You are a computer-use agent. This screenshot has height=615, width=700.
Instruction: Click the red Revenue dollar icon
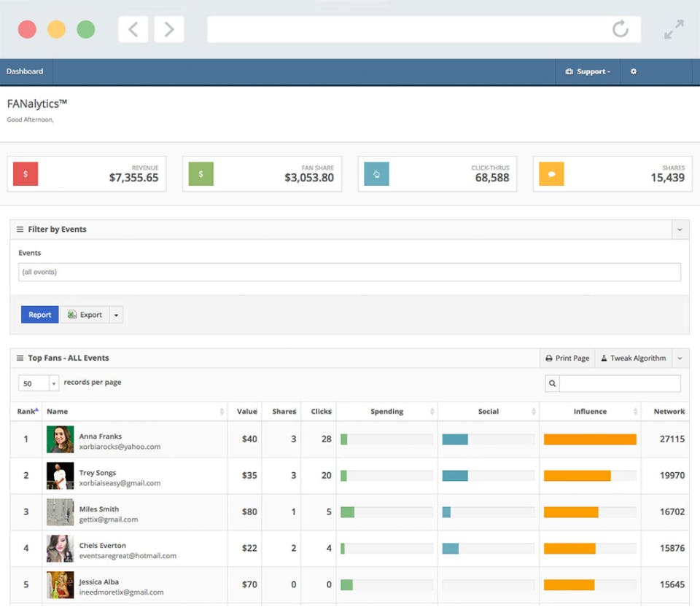point(26,174)
